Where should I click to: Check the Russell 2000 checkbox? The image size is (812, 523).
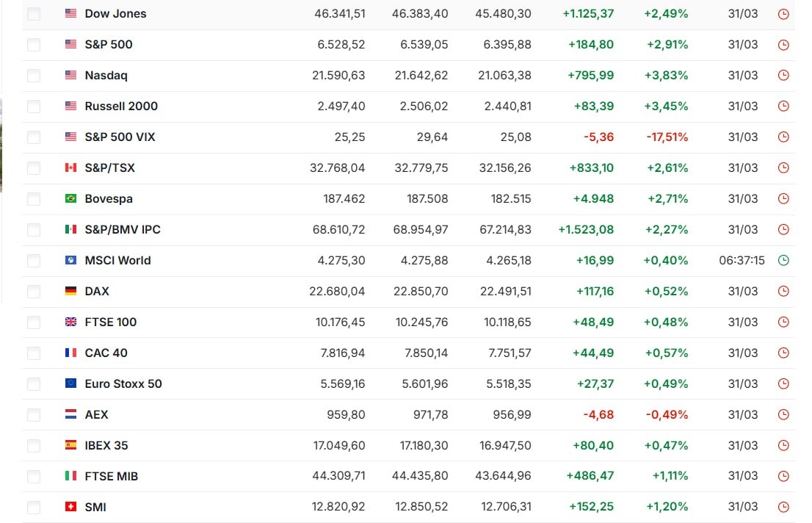coord(34,107)
